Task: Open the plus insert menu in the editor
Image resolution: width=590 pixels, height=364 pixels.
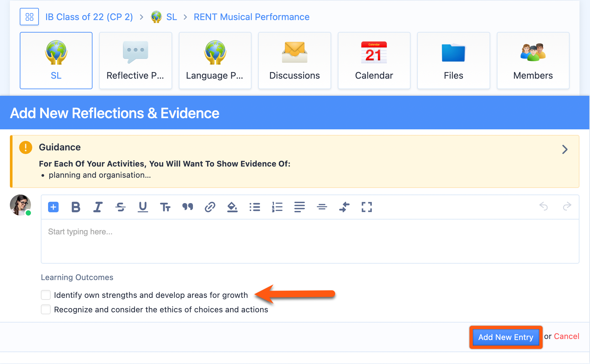Action: click(53, 207)
